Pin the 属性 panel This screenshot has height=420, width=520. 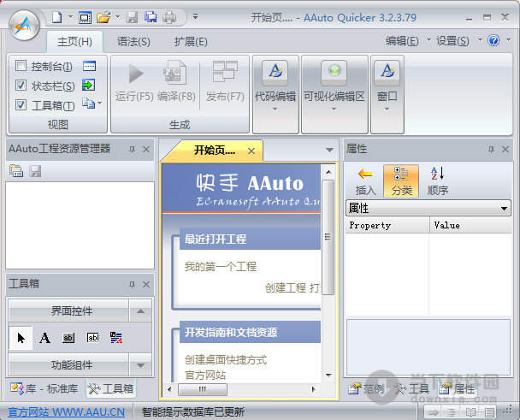(x=491, y=150)
